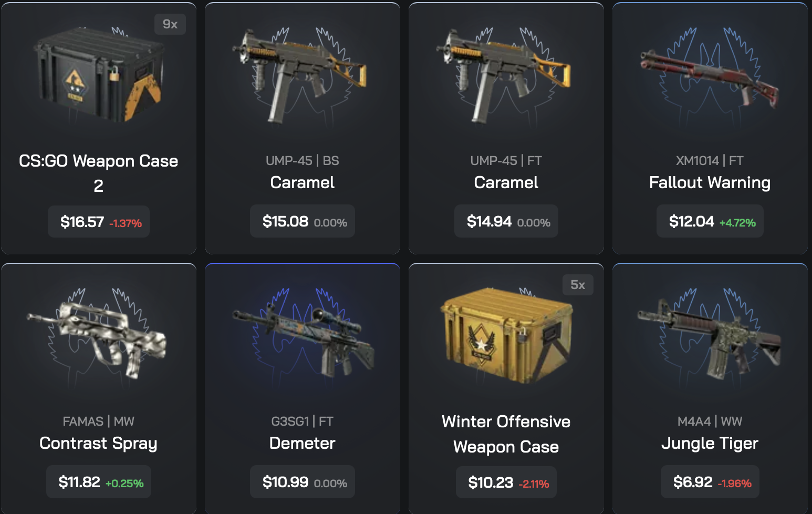Click the $16.57 price tag
The width and height of the screenshot is (812, 514).
tap(99, 222)
